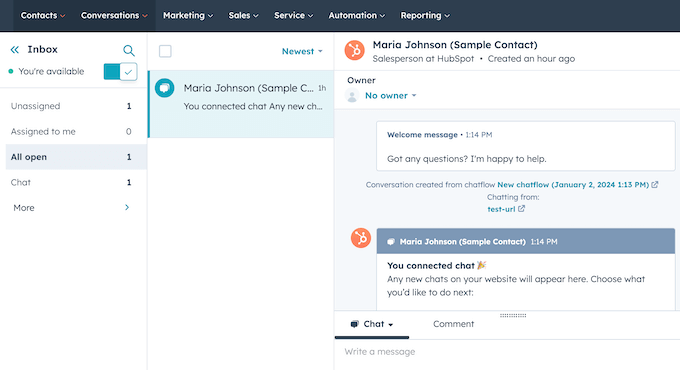The height and width of the screenshot is (370, 680).
Task: Open Maria Johnson conversation in list
Action: click(241, 104)
